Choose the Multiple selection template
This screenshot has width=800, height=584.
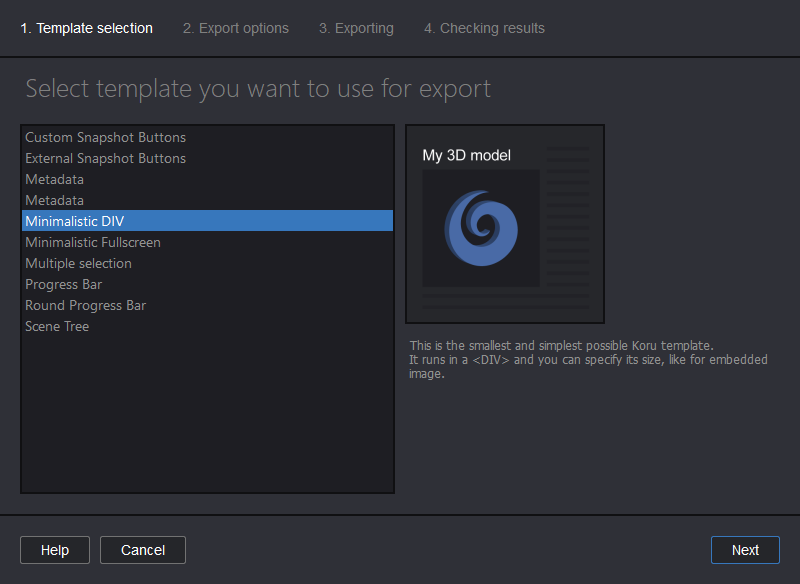pos(78,263)
